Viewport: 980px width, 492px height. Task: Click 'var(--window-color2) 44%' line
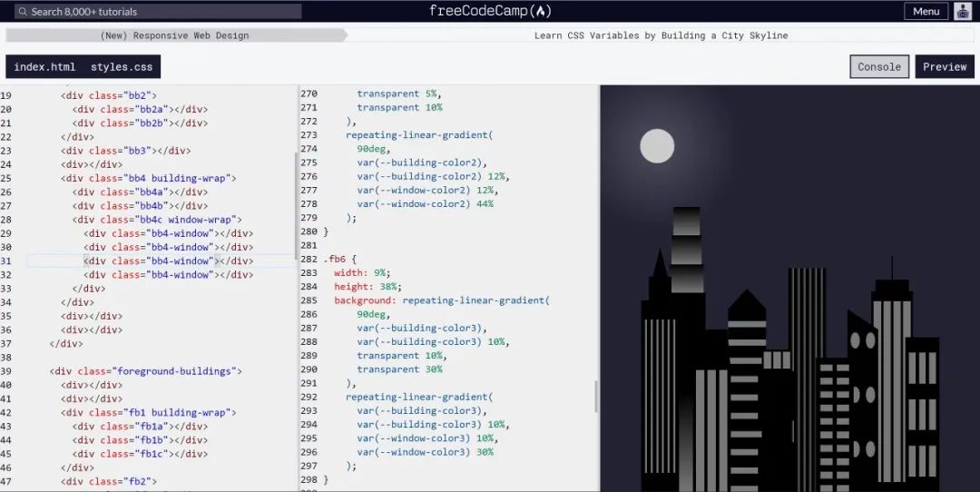click(425, 204)
